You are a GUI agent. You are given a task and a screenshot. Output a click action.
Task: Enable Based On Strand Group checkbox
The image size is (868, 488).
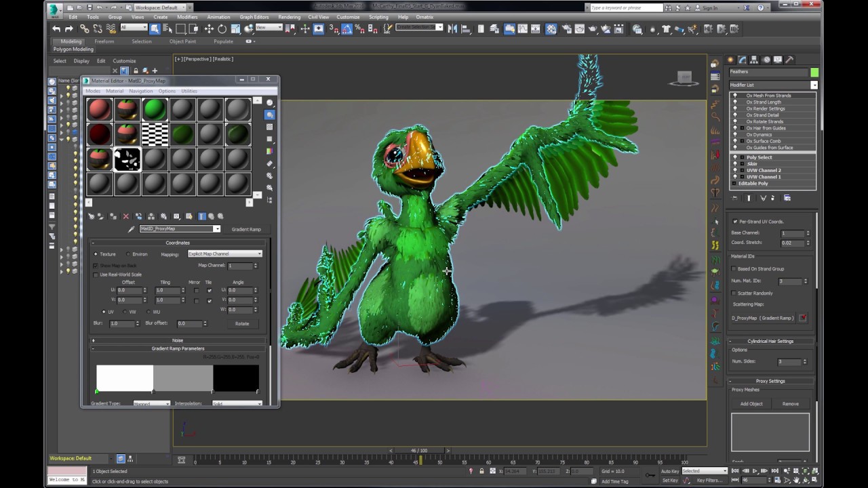(735, 269)
